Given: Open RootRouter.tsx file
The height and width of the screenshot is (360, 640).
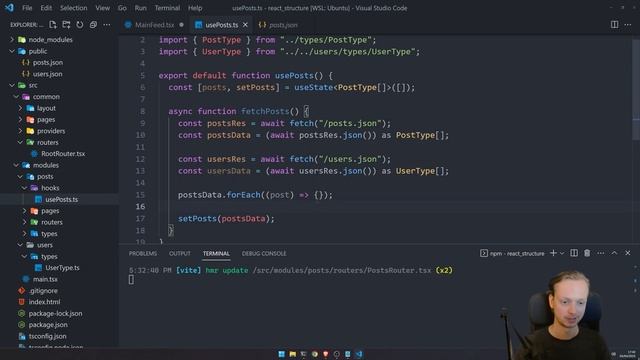Looking at the screenshot, I should click(63, 153).
